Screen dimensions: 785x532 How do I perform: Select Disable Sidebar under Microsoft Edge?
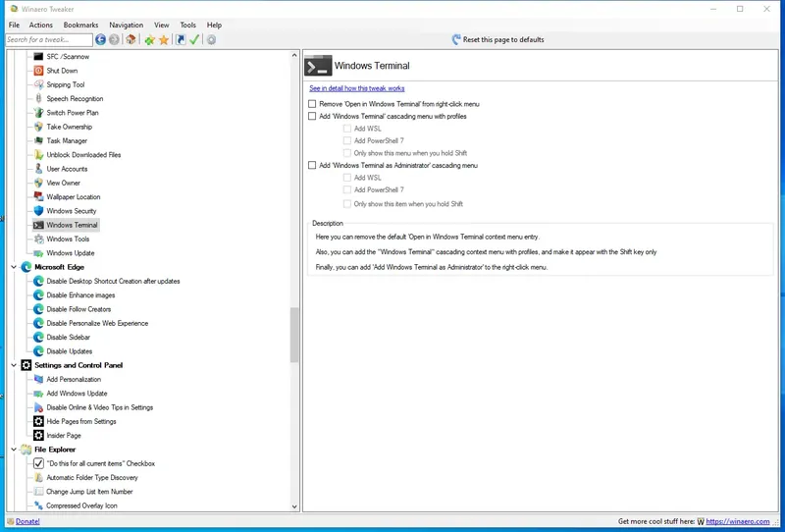(68, 337)
